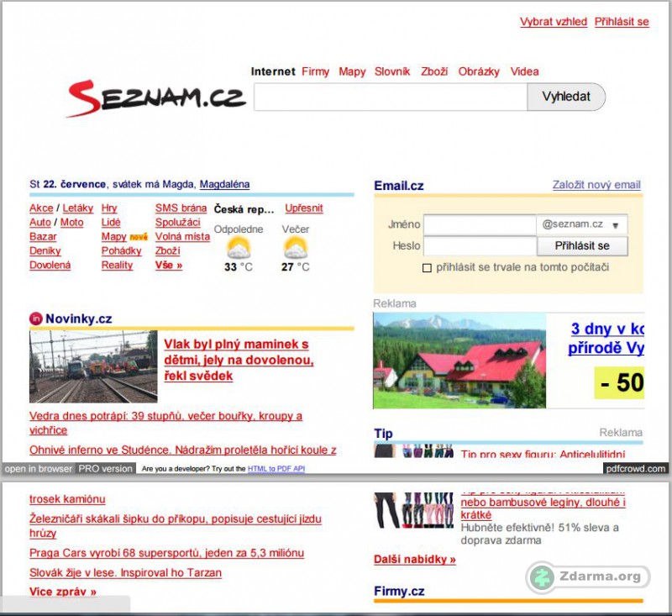Viewport: 672px width, 616px height.
Task: Click Založit nový email link
Action: click(x=596, y=185)
